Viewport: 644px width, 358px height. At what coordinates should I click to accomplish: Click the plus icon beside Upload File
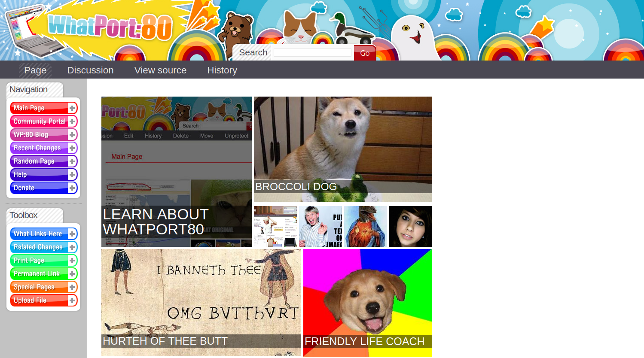(x=72, y=300)
